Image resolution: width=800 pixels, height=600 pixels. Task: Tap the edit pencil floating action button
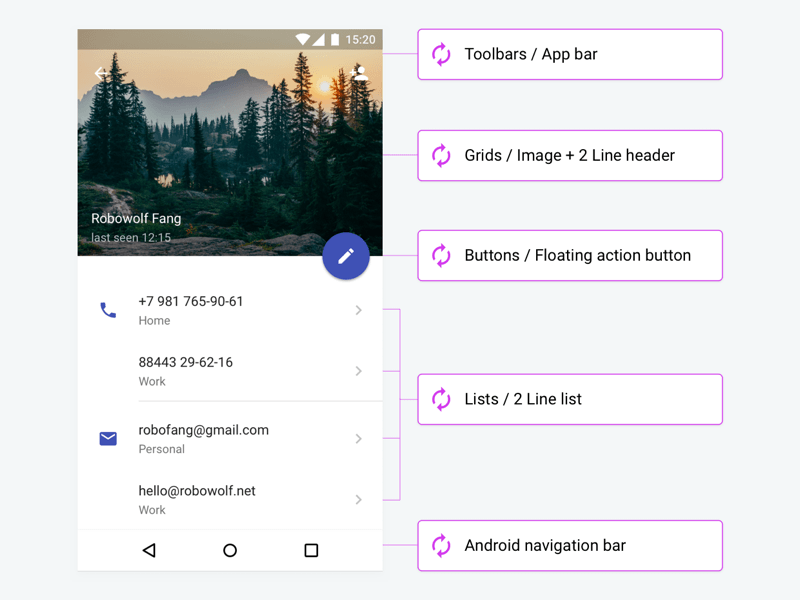point(346,256)
